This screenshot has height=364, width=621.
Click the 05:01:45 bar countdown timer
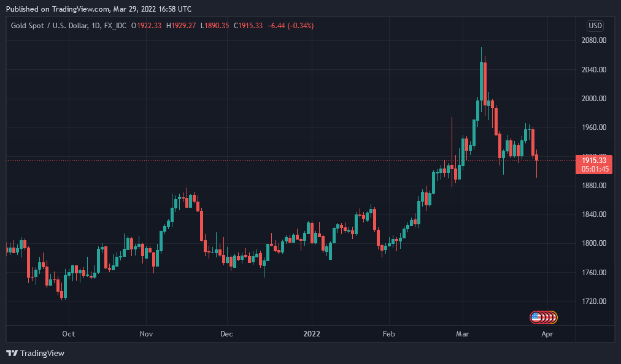pos(594,169)
